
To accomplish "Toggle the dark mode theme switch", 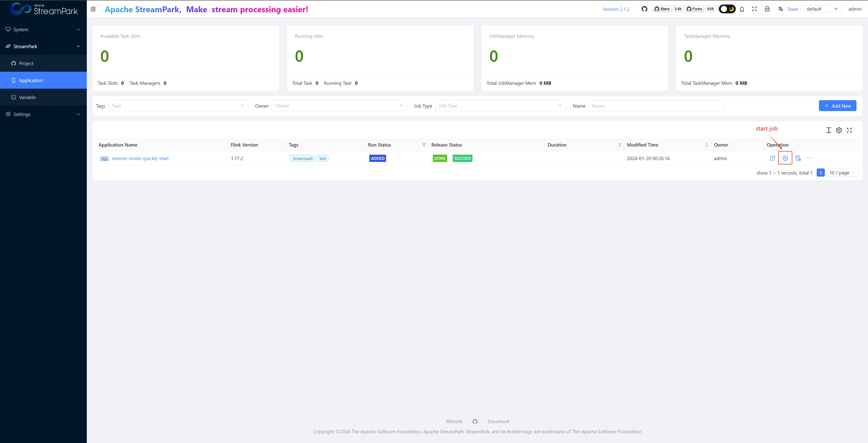I will click(x=727, y=9).
